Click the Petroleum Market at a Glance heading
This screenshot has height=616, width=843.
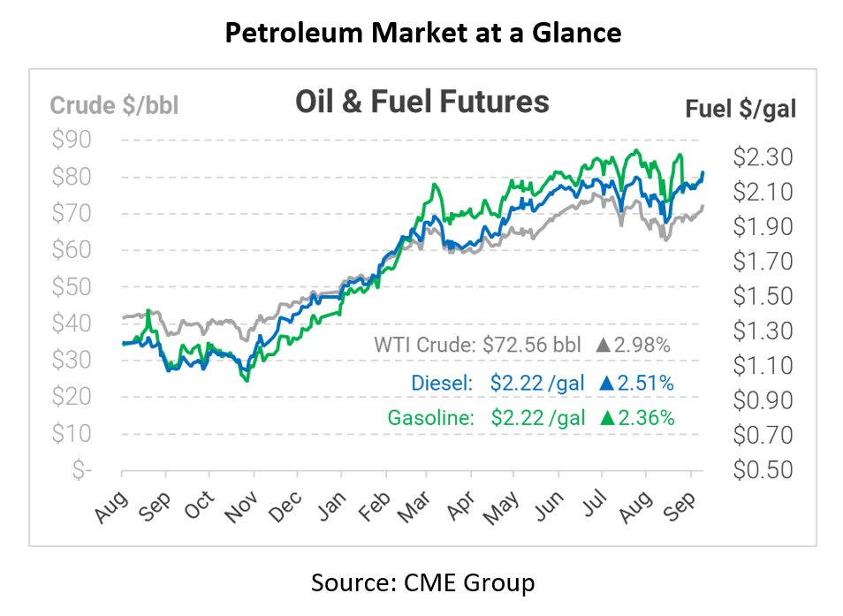[x=422, y=33]
